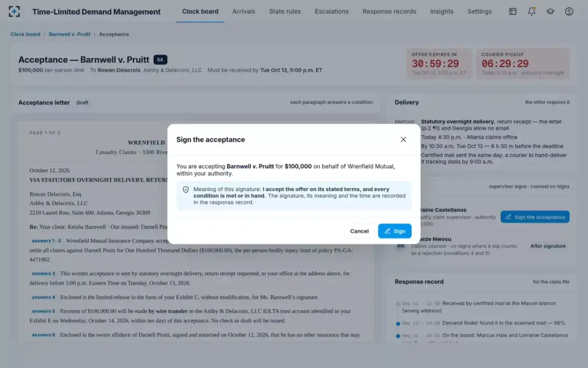Switch to the Insights tab
The image size is (588, 368).
(442, 11)
